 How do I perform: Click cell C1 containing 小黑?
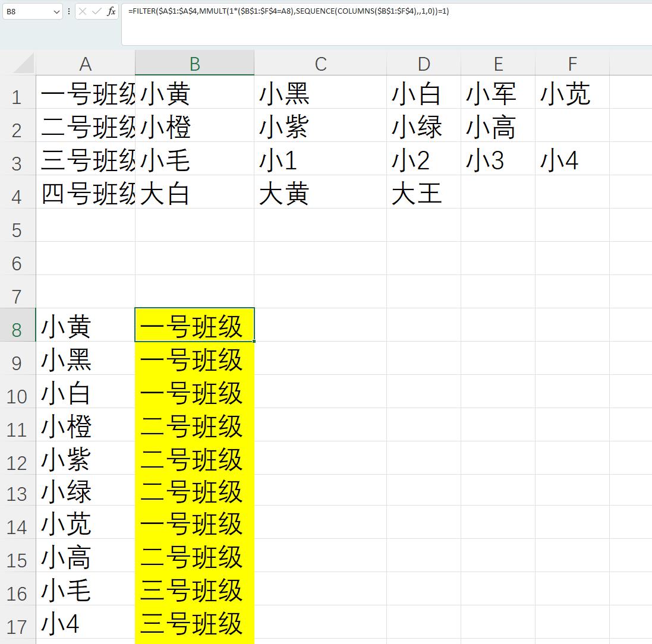tap(320, 92)
